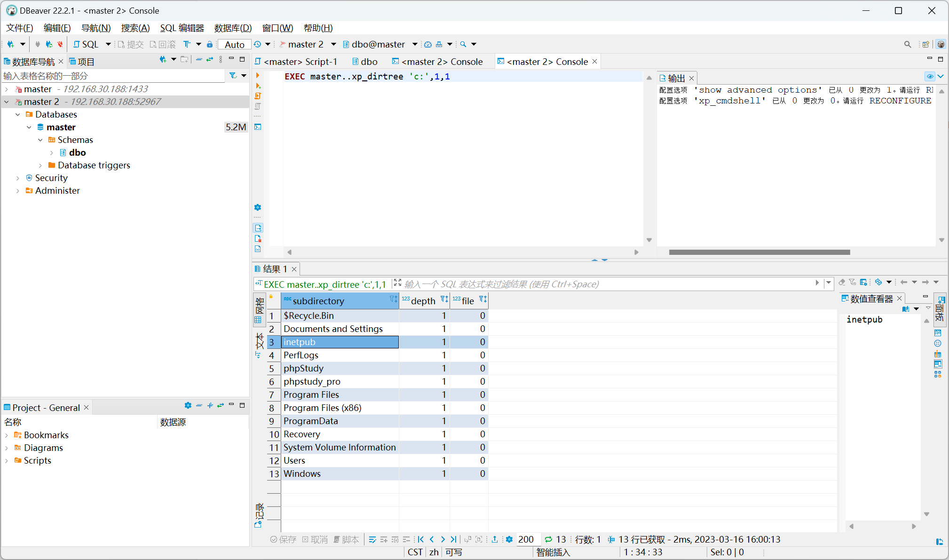Click link-with-editor icon in navigator panel

(x=210, y=59)
